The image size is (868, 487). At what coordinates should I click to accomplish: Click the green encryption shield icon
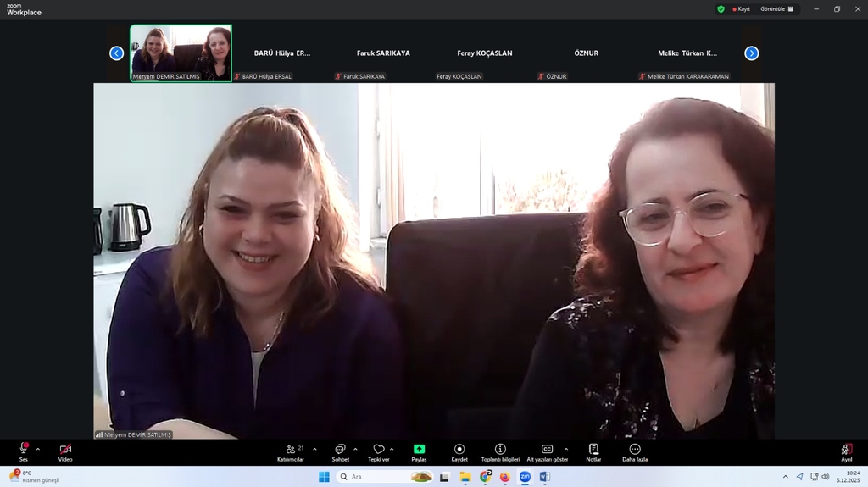point(721,9)
